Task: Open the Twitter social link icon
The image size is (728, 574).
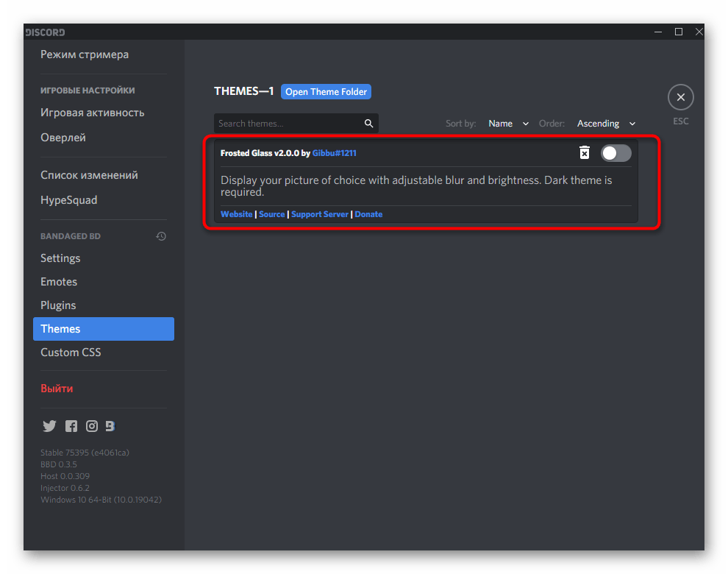Action: click(49, 426)
